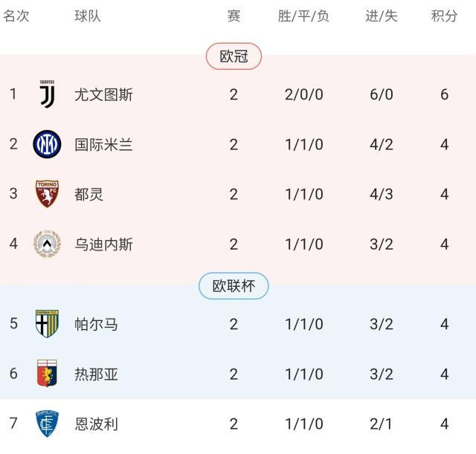Sort by 积分 column header
Viewport: 476px width, 454px height.
pos(444,16)
